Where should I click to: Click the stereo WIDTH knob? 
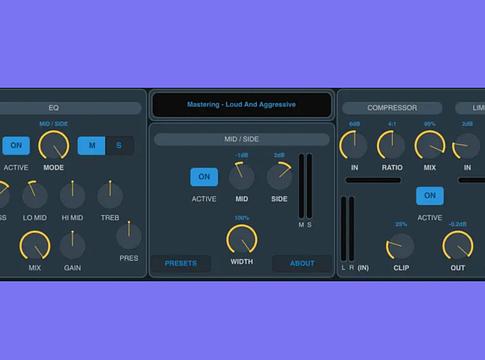(x=242, y=240)
